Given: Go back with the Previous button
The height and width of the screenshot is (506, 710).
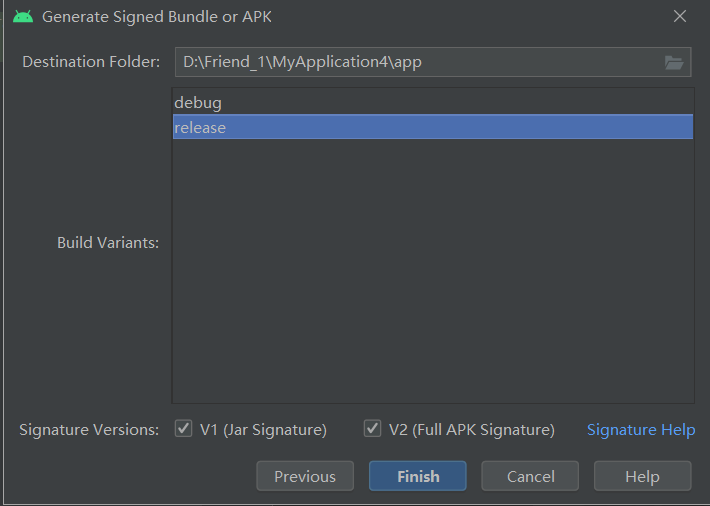Looking at the screenshot, I should [x=304, y=476].
